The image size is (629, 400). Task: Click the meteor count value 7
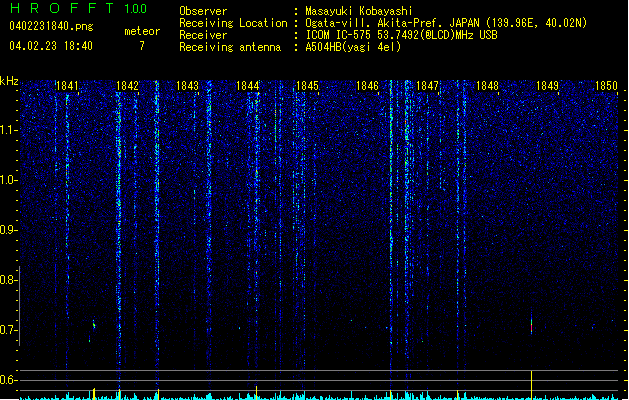tap(142, 46)
